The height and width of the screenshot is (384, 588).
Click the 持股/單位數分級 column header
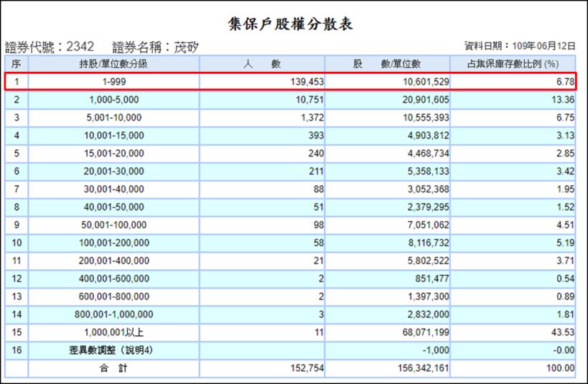[113, 64]
